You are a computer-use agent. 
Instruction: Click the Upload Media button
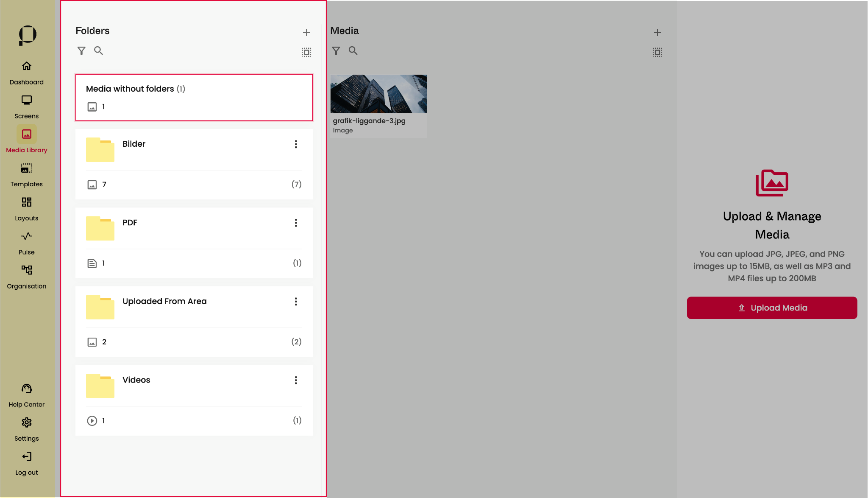point(772,308)
